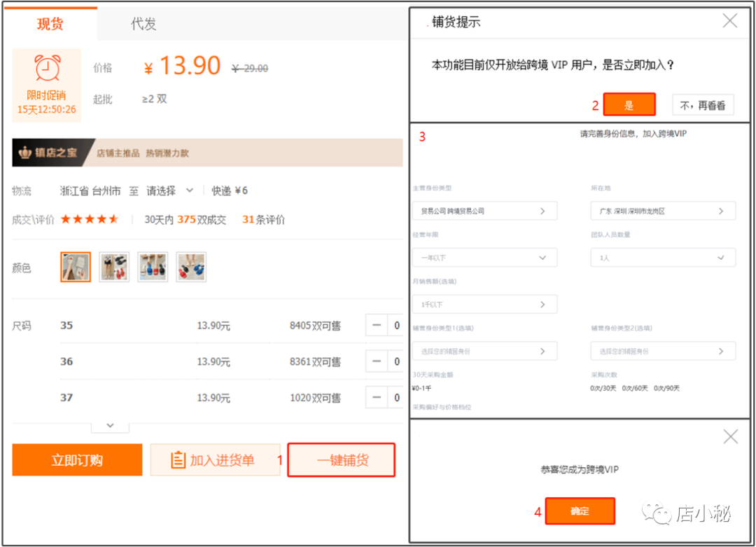756x547 pixels.
Task: Decrease quantity for size 35
Action: tap(377, 326)
